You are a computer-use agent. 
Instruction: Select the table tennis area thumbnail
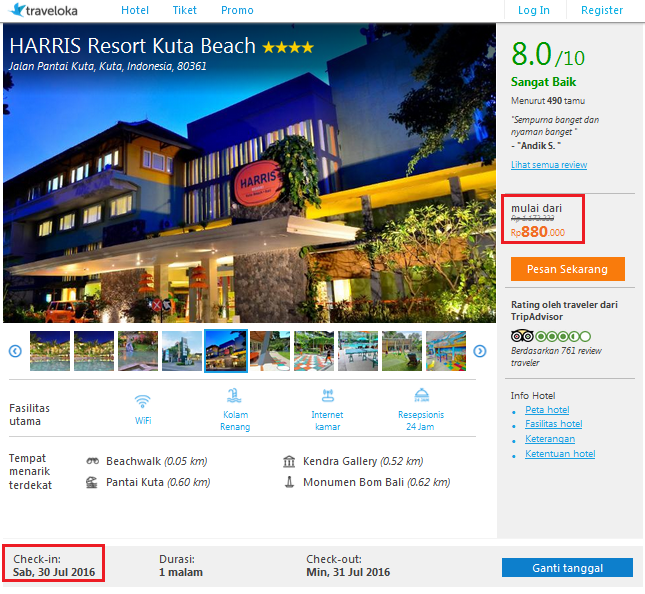pos(358,351)
